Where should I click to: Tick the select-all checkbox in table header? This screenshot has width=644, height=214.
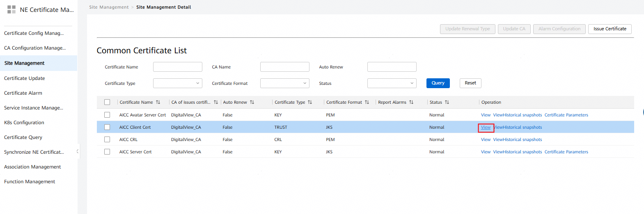pos(107,102)
